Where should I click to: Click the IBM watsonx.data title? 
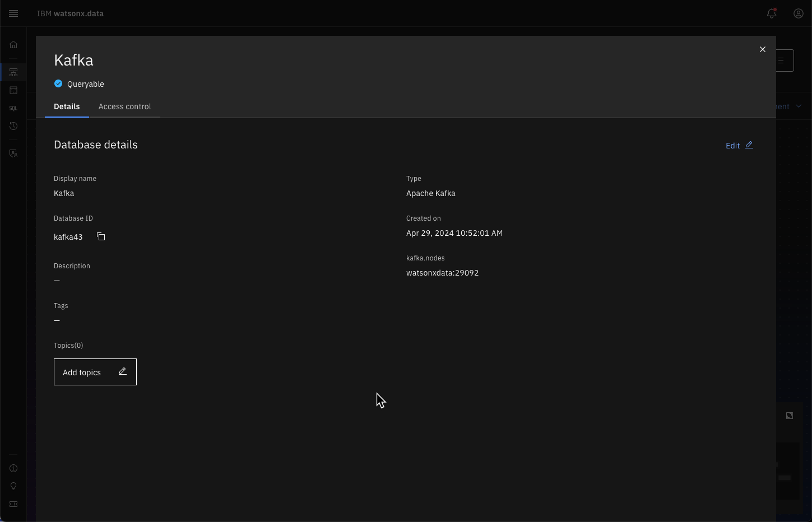pos(70,13)
